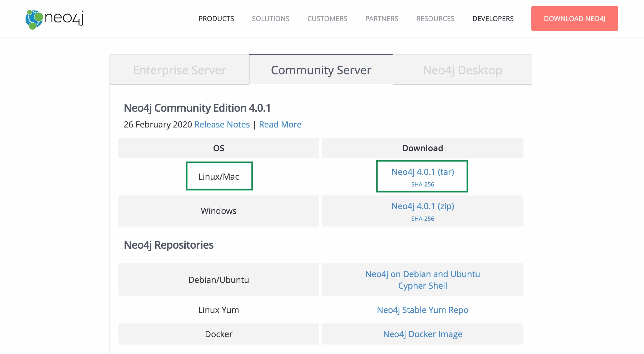Open the Cypher Shell link
The height and width of the screenshot is (354, 644).
click(423, 286)
